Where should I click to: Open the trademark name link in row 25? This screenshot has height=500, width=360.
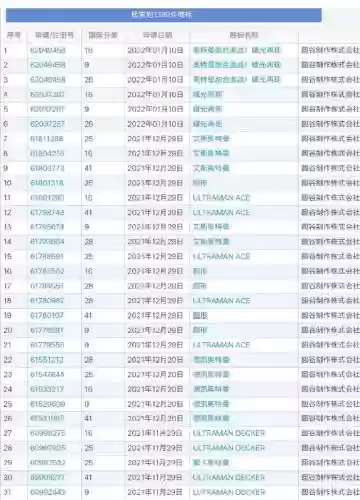pos(211,404)
